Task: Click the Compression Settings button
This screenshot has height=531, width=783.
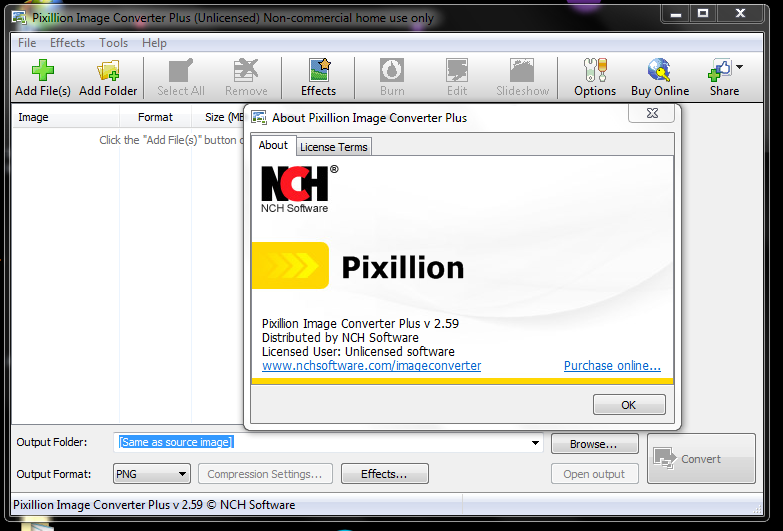Action: 265,474
